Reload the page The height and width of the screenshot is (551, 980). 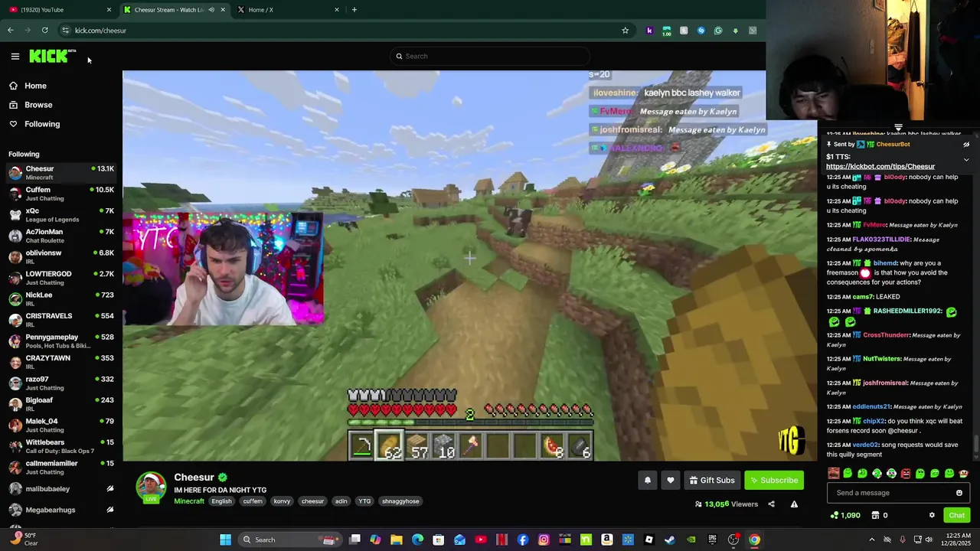pyautogui.click(x=45, y=31)
